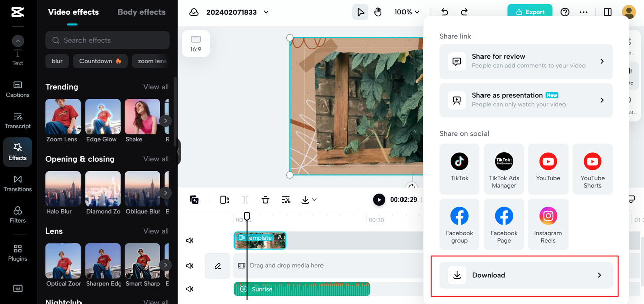644x304 pixels.
Task: Open the Transitions panel
Action: (18, 184)
